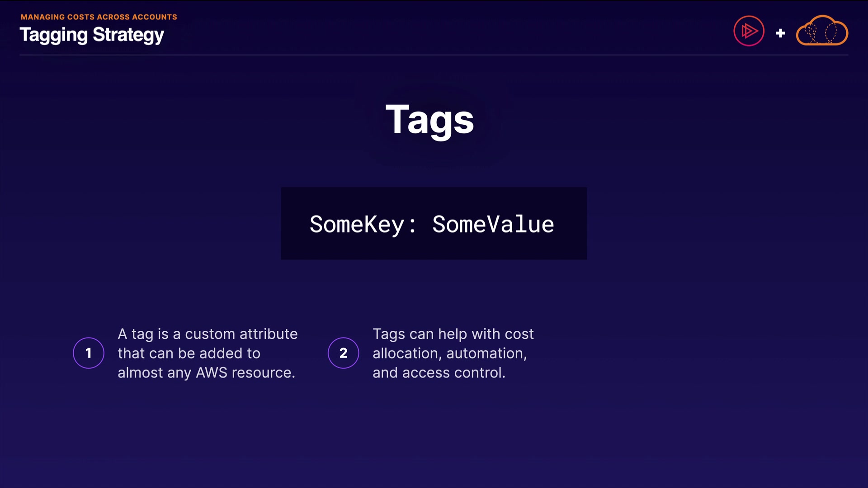Click the word "automation" in point two
Viewport: 868px width, 488px height.
486,353
